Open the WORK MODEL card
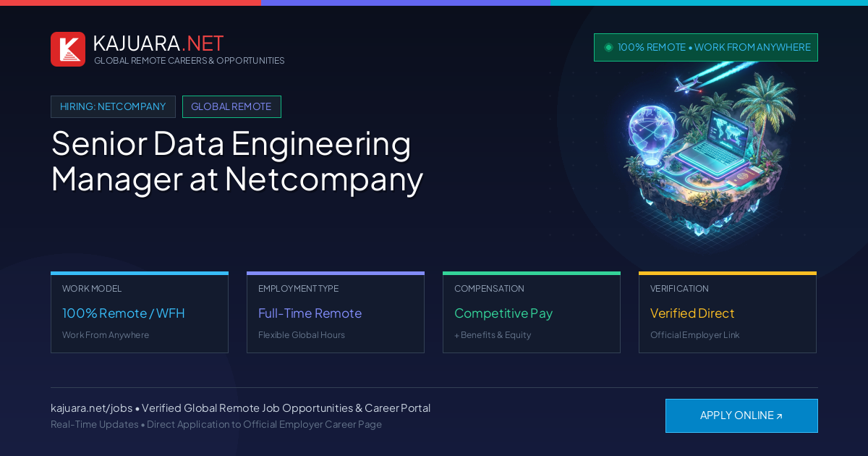Viewport: 868px width, 456px height. click(140, 312)
